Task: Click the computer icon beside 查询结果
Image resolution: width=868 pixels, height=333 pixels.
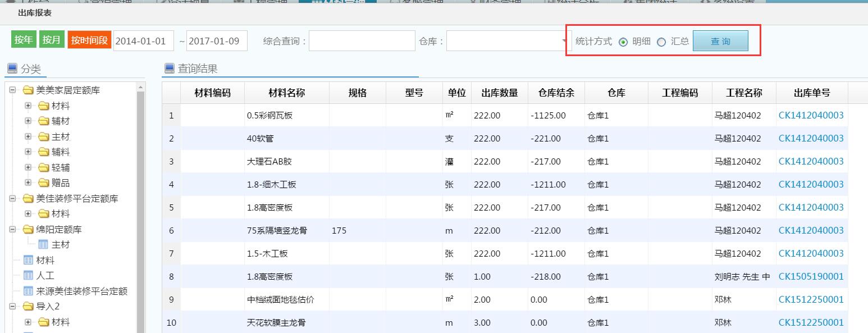Action: [x=168, y=69]
